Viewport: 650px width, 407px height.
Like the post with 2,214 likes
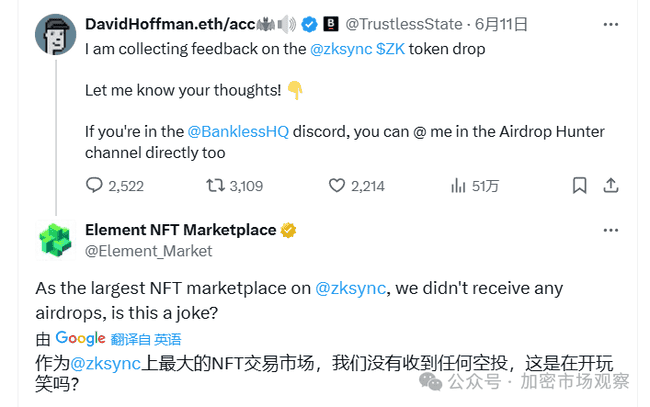(x=337, y=185)
